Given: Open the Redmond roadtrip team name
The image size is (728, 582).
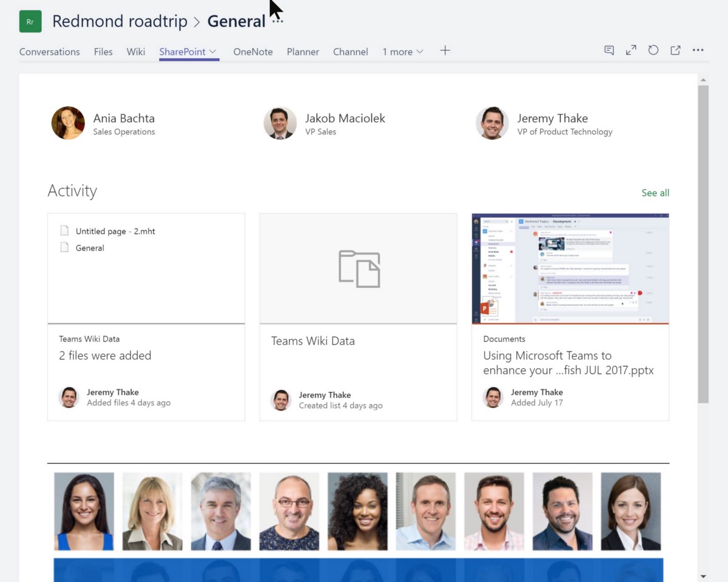Looking at the screenshot, I should coord(120,21).
